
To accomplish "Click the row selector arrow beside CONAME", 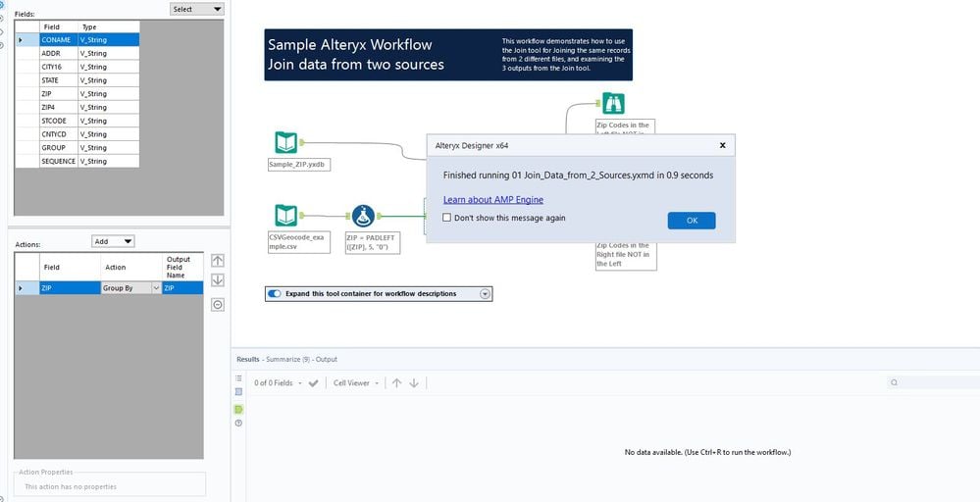I will coord(20,40).
